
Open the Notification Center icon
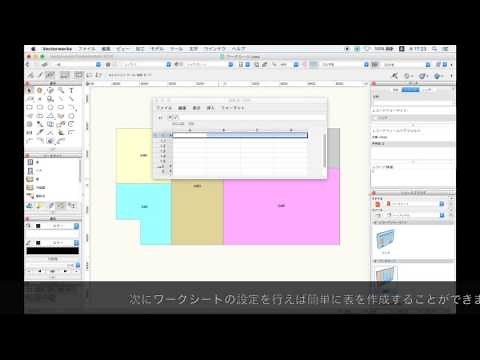(446, 49)
